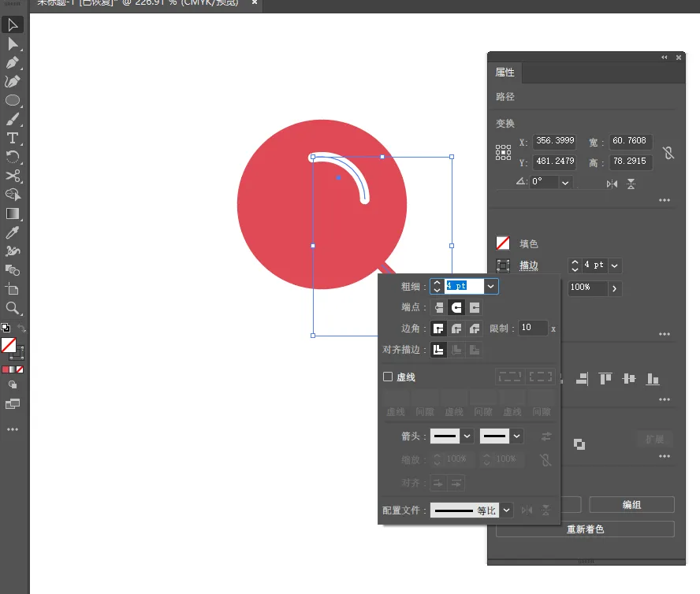Open the 描边 stroke options link
Viewport: 700px width, 594px height.
pyautogui.click(x=529, y=265)
